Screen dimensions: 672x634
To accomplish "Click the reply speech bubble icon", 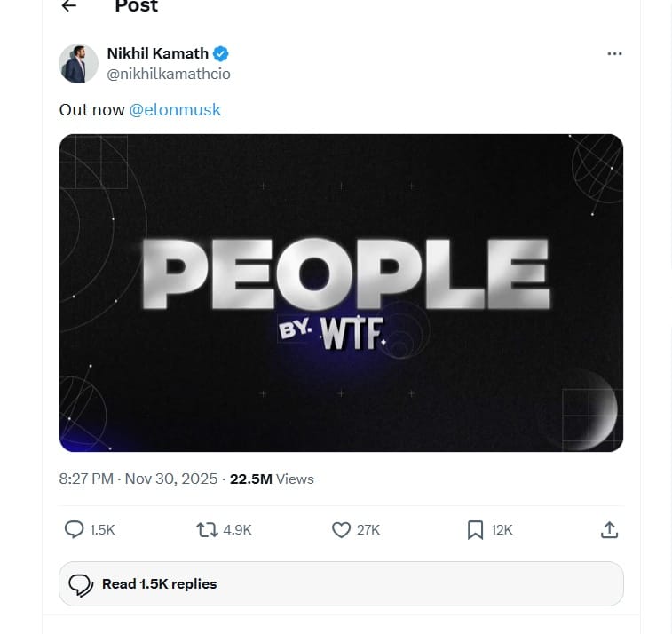I will [x=75, y=530].
